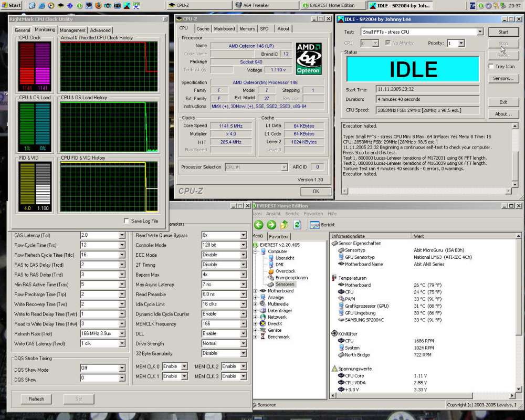Image resolution: width=525 pixels, height=420 pixels.
Task: Click the language indicator in system tray
Action: 472,5
